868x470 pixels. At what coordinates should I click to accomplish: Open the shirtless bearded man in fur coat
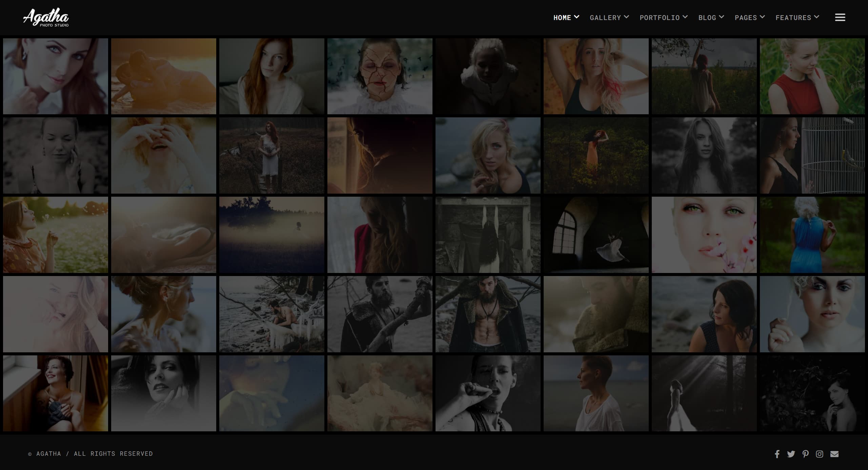[488, 314]
